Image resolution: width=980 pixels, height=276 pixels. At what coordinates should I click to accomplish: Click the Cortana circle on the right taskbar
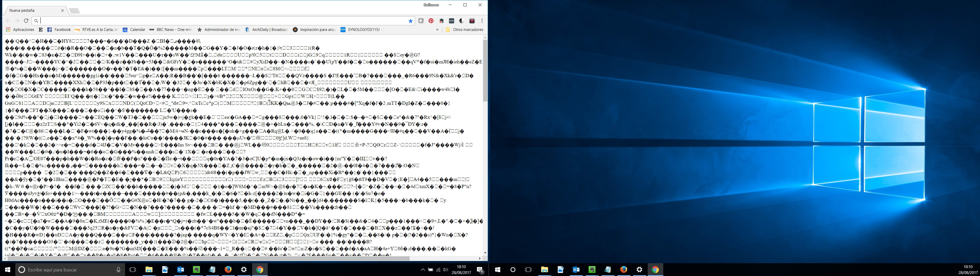[x=513, y=270]
